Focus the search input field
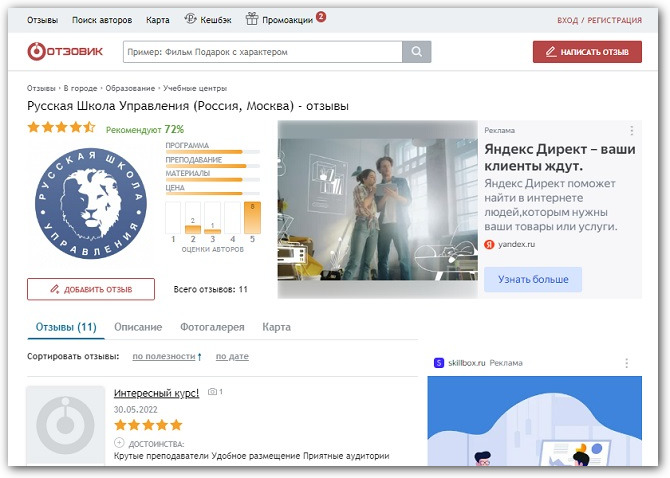This screenshot has width=670, height=478. 262,52
